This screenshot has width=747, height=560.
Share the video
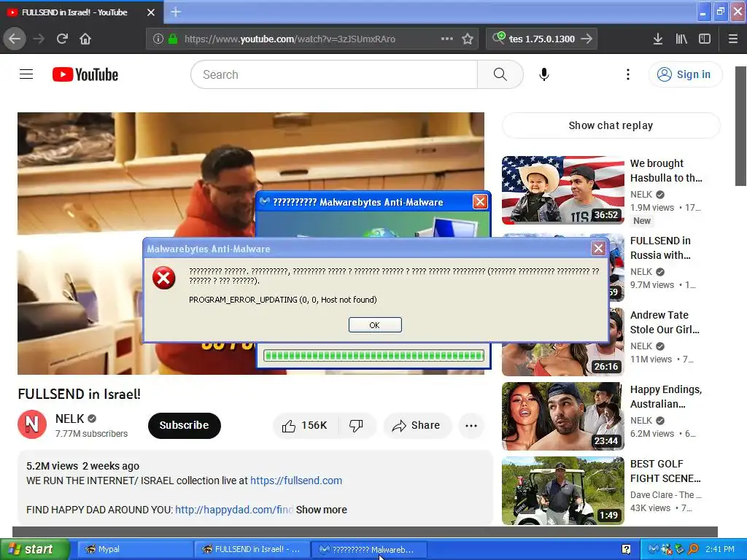(417, 425)
